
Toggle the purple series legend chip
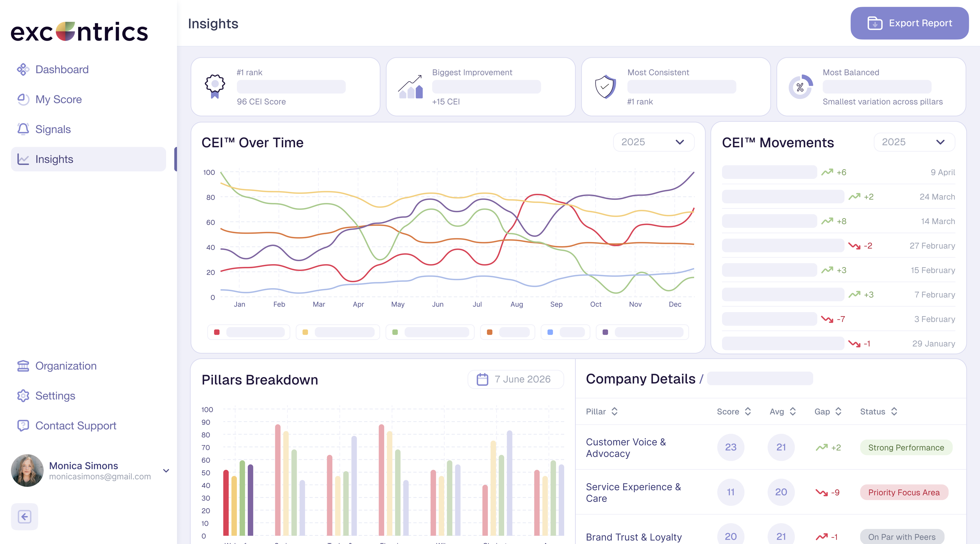(642, 332)
